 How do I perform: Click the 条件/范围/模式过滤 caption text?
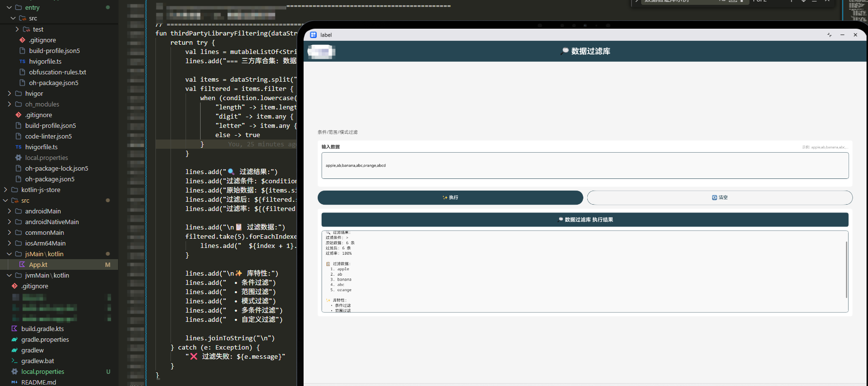(338, 132)
